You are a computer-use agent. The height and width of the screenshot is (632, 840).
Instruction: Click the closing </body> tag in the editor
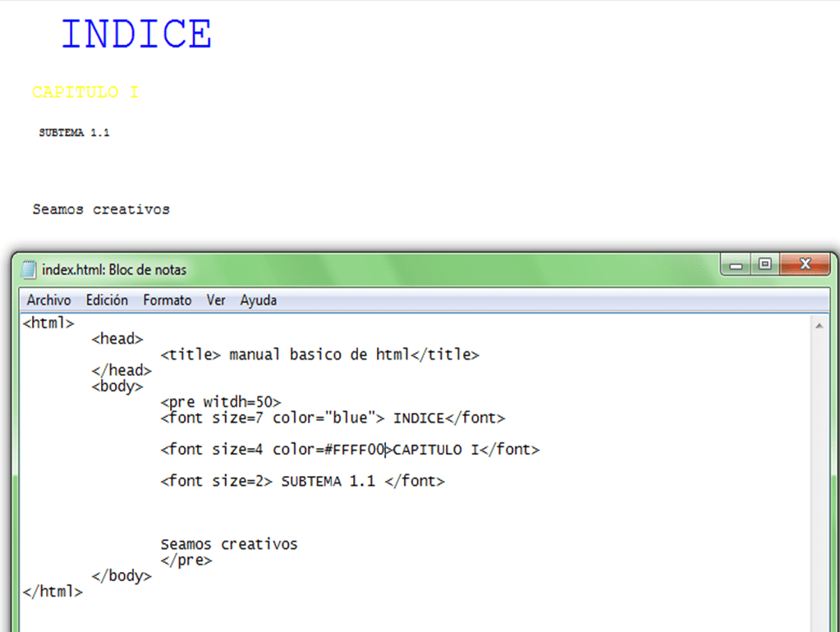tap(122, 576)
